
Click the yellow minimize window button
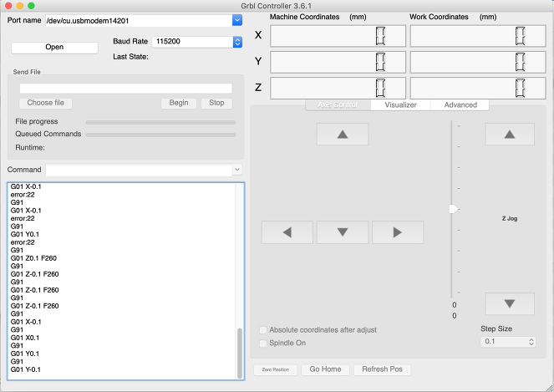tap(20, 6)
